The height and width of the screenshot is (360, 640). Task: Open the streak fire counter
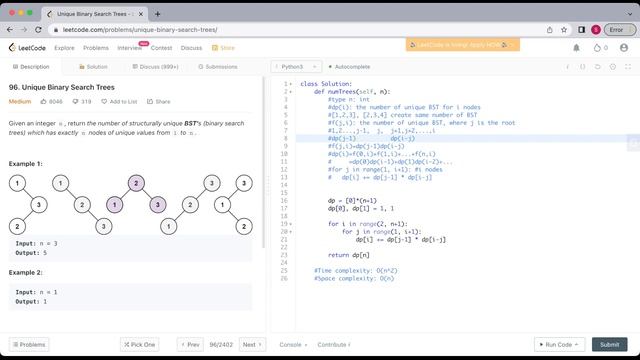(x=600, y=48)
